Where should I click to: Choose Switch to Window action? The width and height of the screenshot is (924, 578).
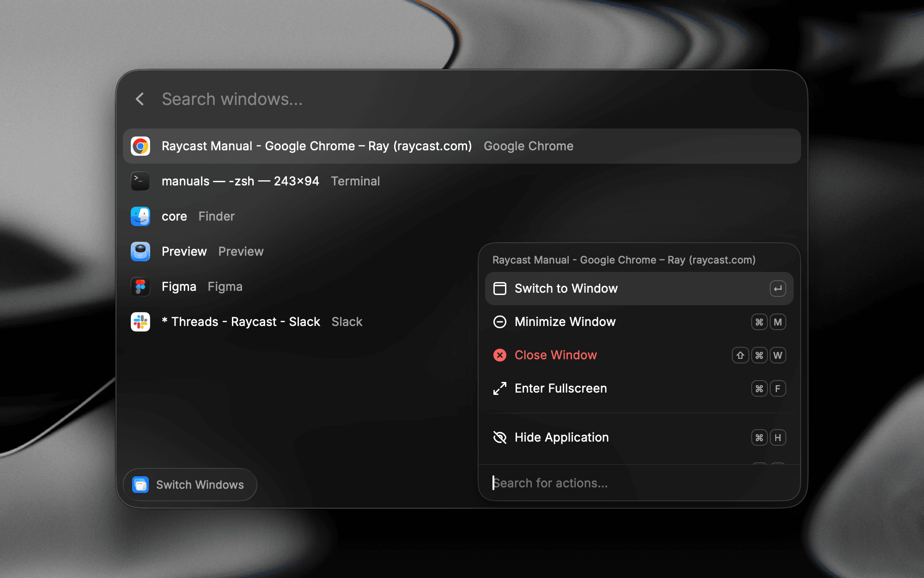[639, 289]
